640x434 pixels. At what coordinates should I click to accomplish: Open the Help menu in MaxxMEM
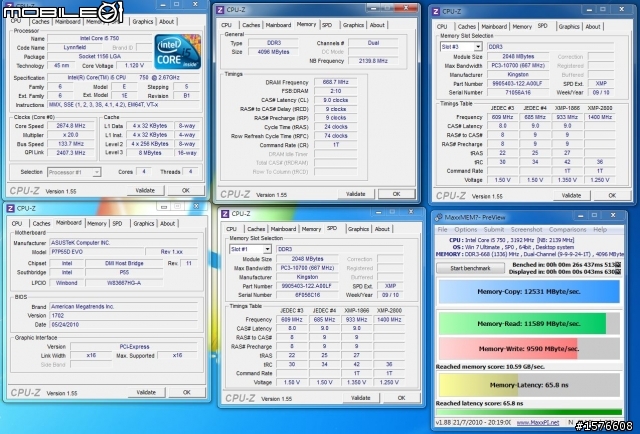click(600, 229)
